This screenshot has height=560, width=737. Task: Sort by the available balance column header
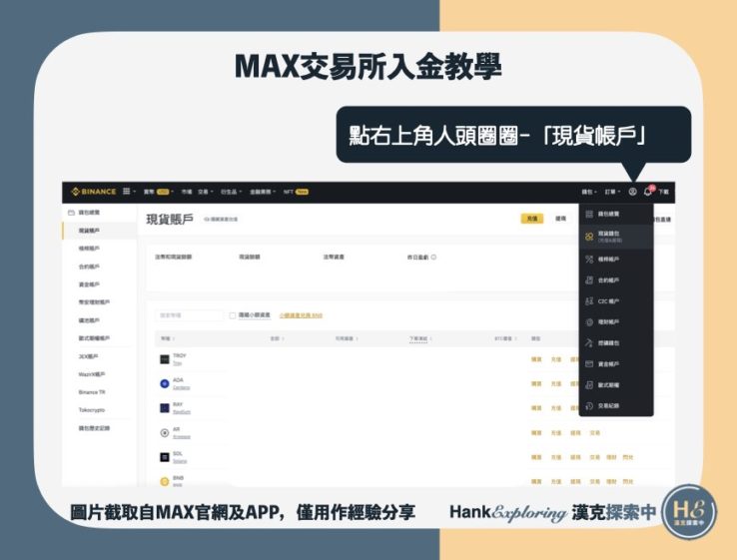tap(347, 338)
